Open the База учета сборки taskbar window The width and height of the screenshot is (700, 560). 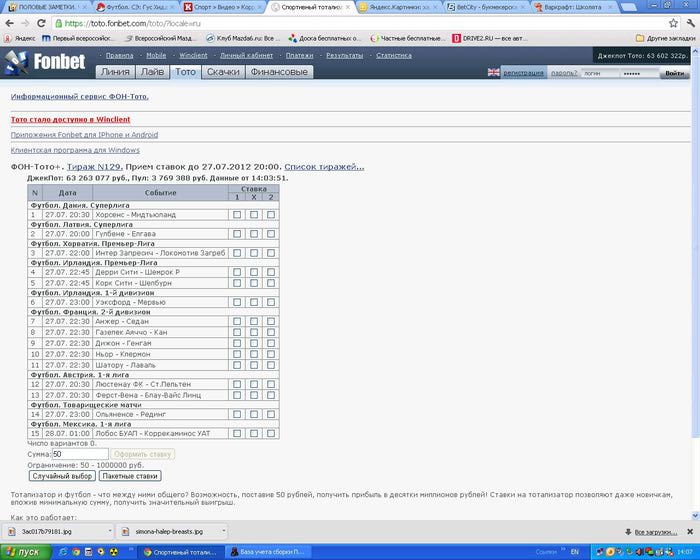[x=268, y=552]
